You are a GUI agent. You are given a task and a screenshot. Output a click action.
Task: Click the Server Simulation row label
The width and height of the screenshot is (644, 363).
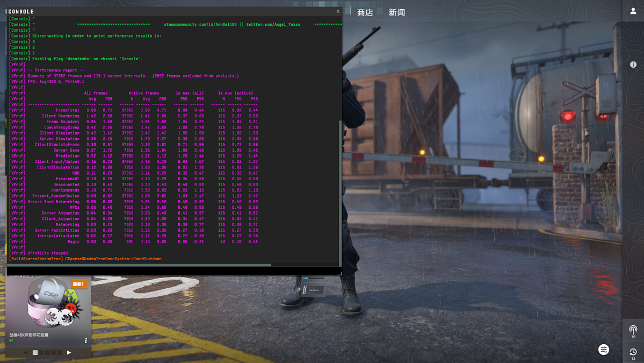[60, 139]
